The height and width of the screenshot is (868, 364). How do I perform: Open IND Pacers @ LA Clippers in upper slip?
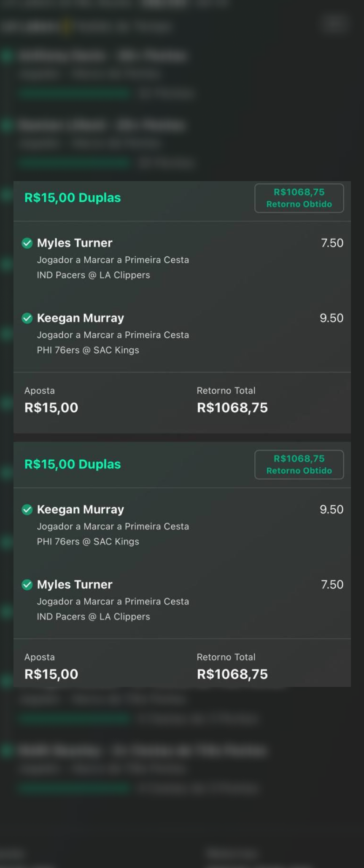(x=93, y=275)
